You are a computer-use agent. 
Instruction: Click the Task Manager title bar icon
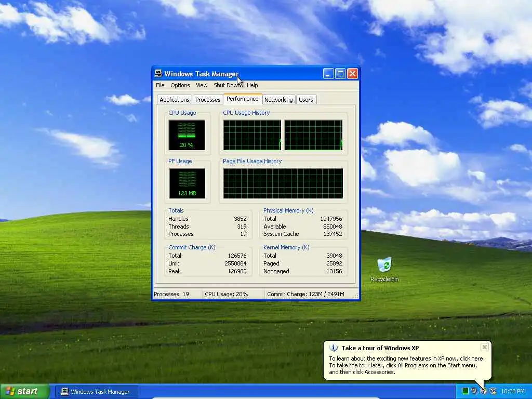[158, 74]
